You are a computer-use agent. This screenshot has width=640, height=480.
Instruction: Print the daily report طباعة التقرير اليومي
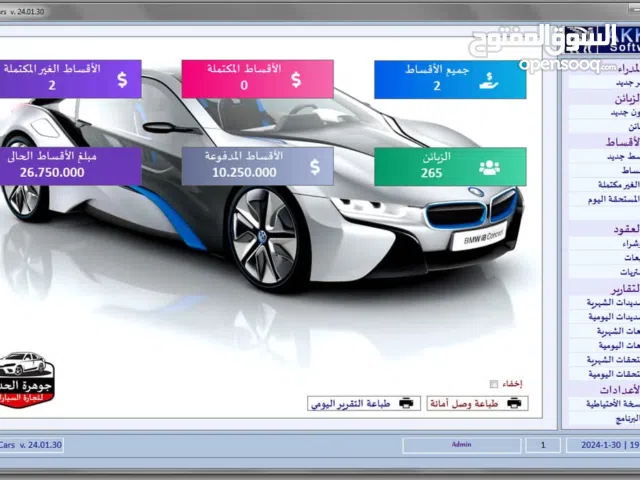364,404
